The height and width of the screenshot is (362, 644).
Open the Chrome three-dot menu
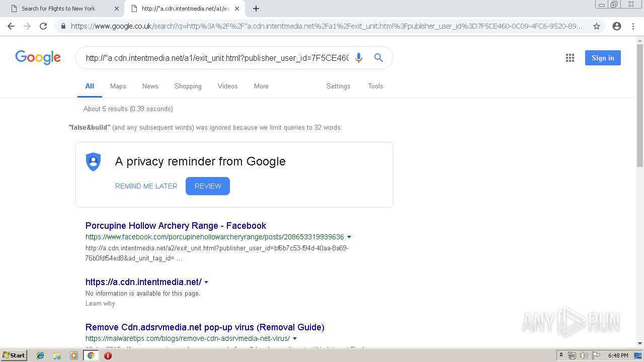pyautogui.click(x=633, y=26)
